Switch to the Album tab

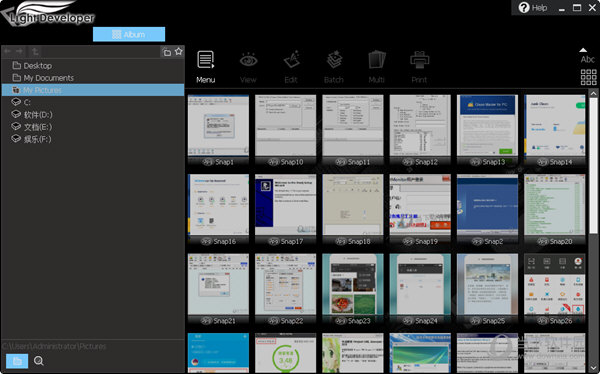coord(129,34)
